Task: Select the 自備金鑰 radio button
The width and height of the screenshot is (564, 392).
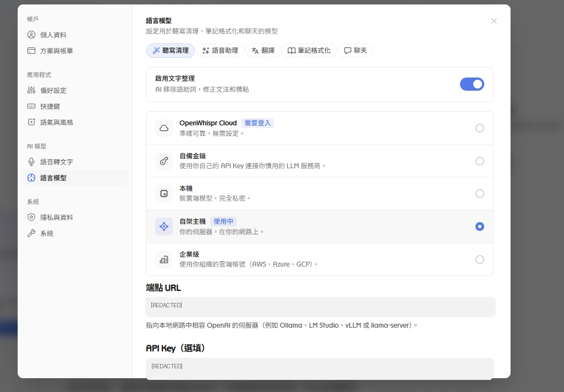Action: tap(479, 161)
